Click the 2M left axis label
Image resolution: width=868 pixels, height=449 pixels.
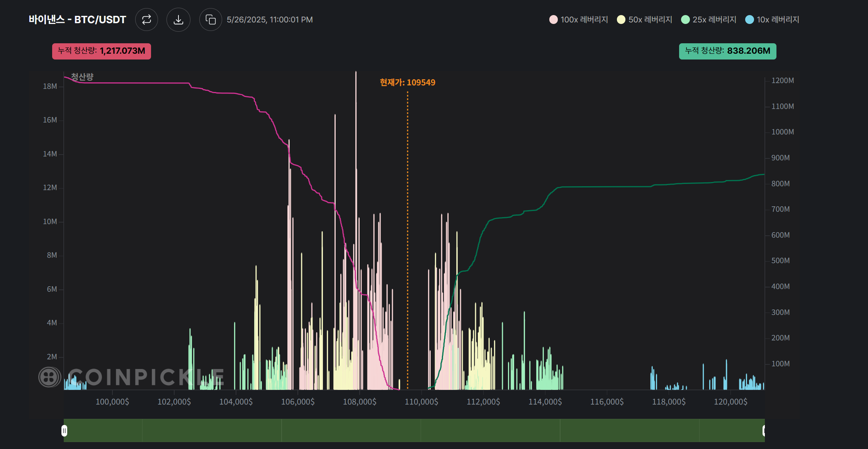coord(52,357)
